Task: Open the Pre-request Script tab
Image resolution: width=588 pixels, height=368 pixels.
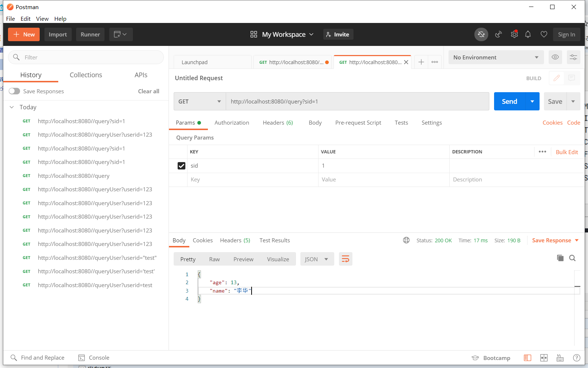Action: coord(358,122)
